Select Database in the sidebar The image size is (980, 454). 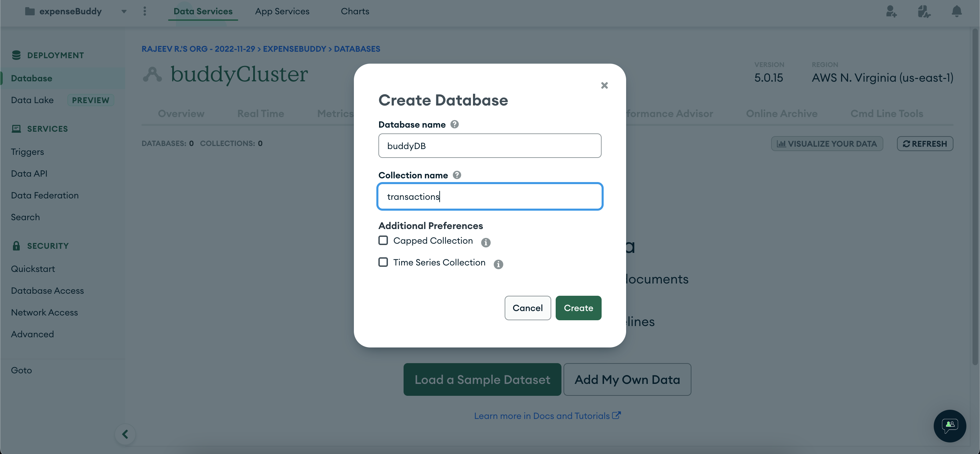point(63,78)
